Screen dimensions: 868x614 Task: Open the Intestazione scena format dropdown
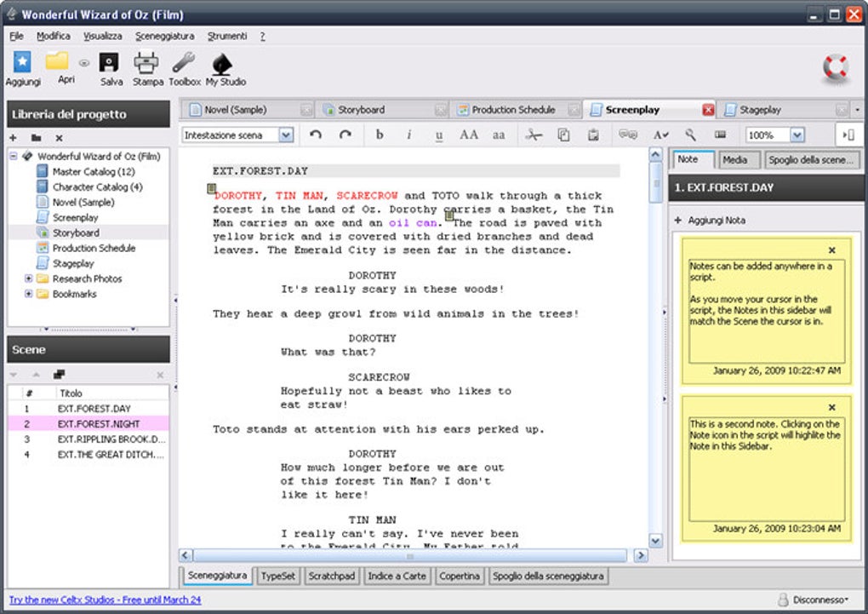(286, 135)
